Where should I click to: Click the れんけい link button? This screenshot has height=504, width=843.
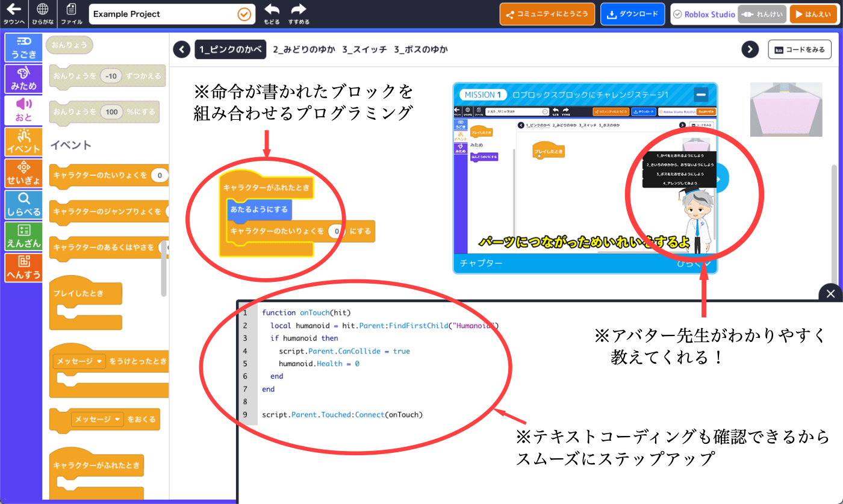(x=762, y=14)
